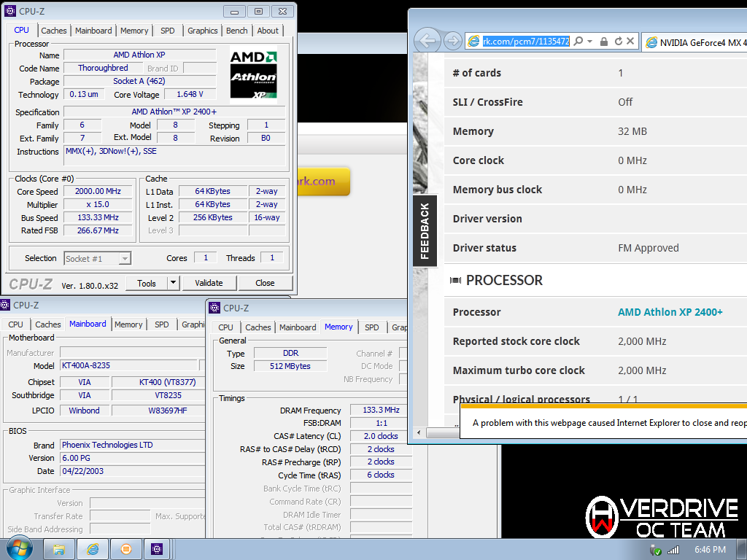Viewport: 747px width, 560px height.
Task: Click the refresh icon in Internet Explorer
Action: 619,41
